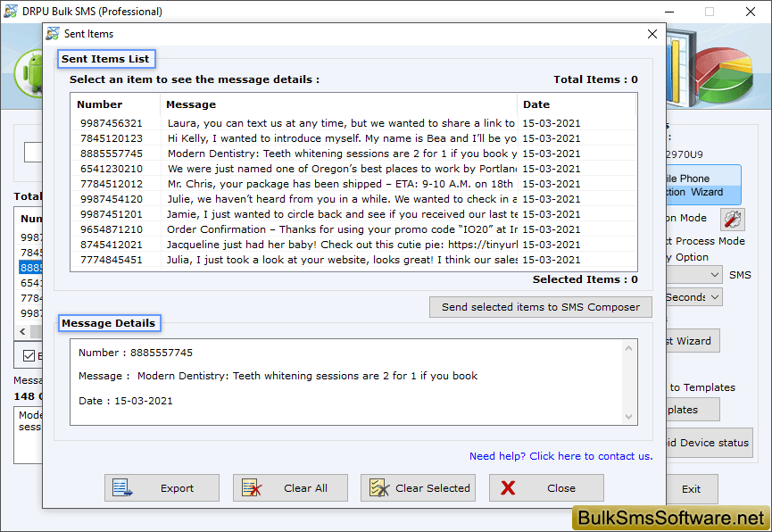Click the Wizard button in main window
Viewport: 772px width, 532px height.
tap(693, 341)
